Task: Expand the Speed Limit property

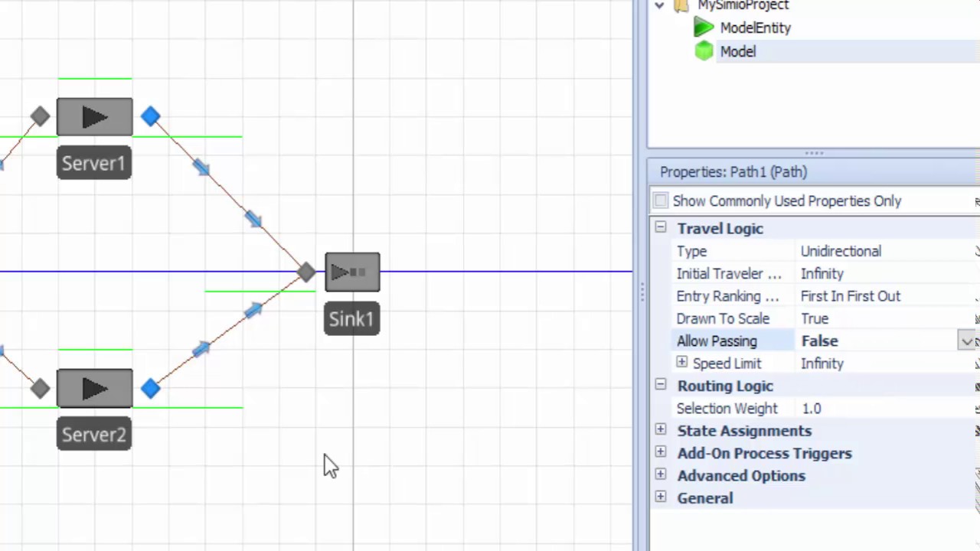Action: coord(681,362)
